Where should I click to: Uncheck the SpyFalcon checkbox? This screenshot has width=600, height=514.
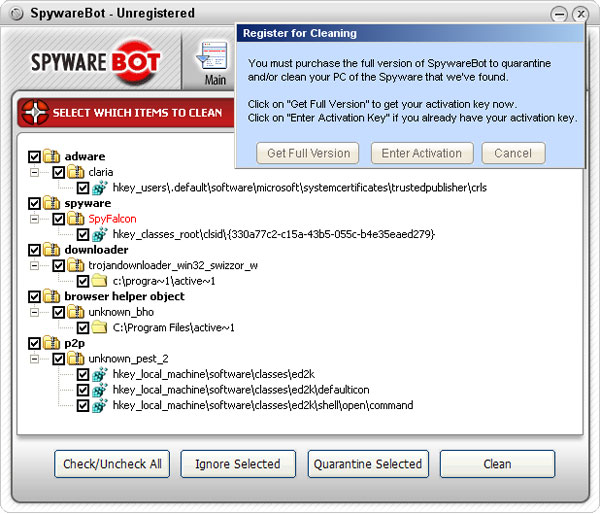[x=59, y=219]
